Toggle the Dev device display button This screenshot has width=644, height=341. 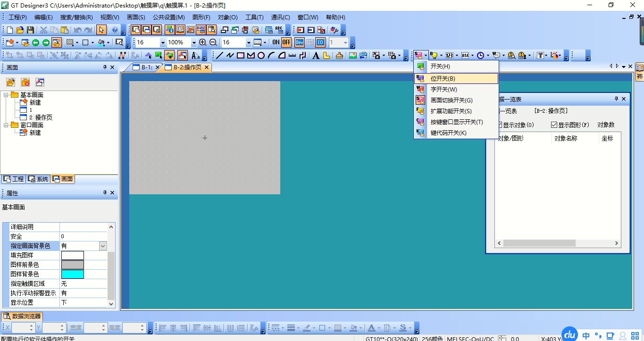pos(300,42)
